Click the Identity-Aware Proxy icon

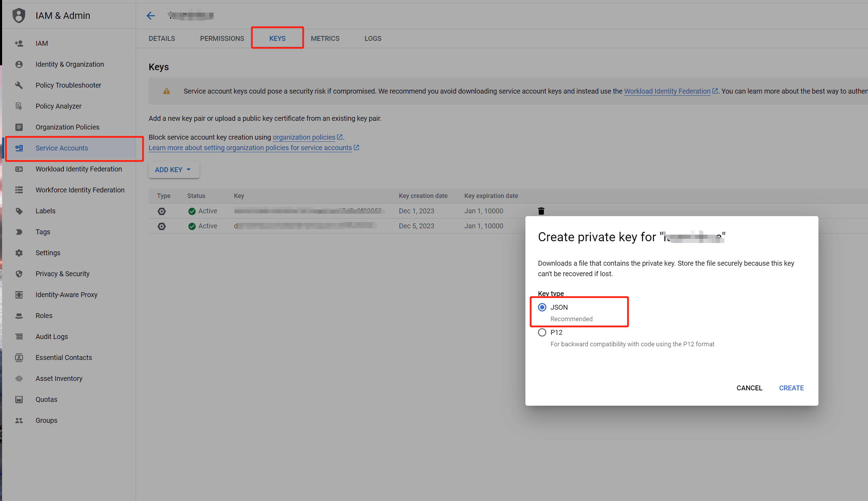click(19, 295)
